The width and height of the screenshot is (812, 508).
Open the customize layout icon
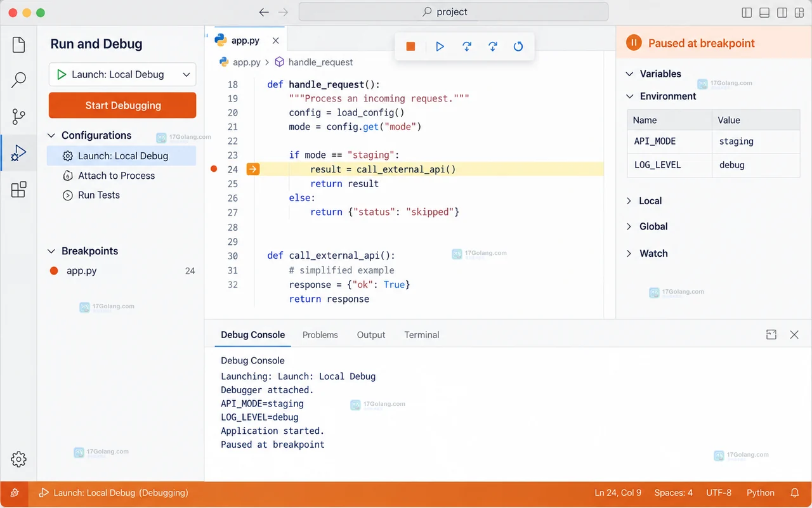point(799,13)
